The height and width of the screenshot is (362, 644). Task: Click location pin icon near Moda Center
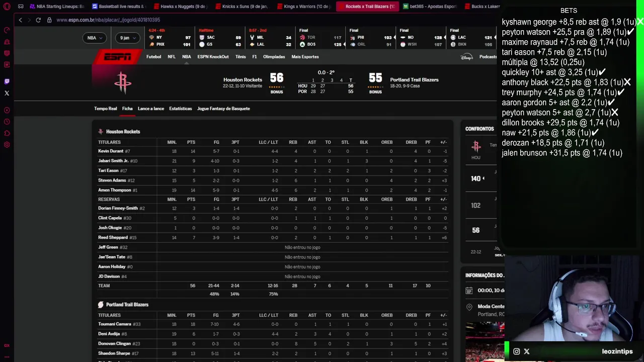(469, 307)
